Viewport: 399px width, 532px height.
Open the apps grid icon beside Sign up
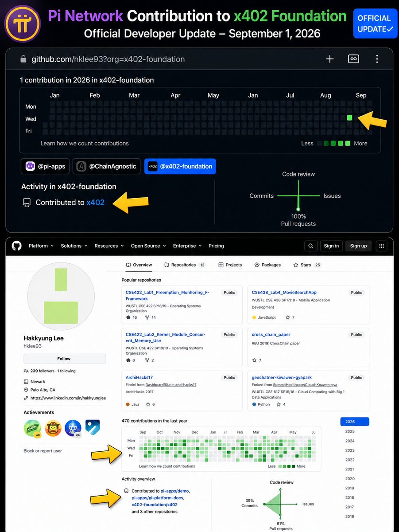(381, 246)
